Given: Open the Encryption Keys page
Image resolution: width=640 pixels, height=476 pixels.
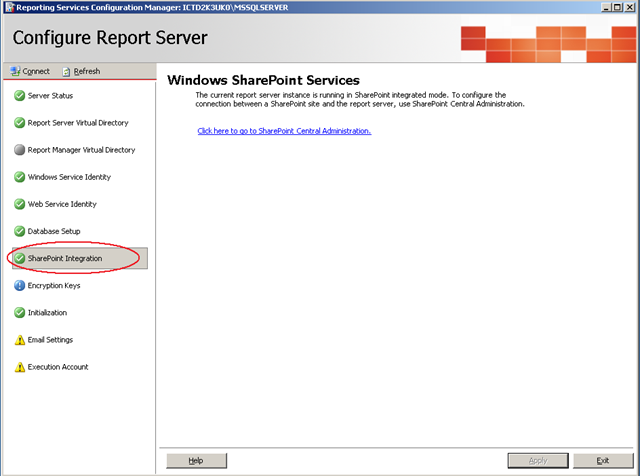Looking at the screenshot, I should (54, 285).
